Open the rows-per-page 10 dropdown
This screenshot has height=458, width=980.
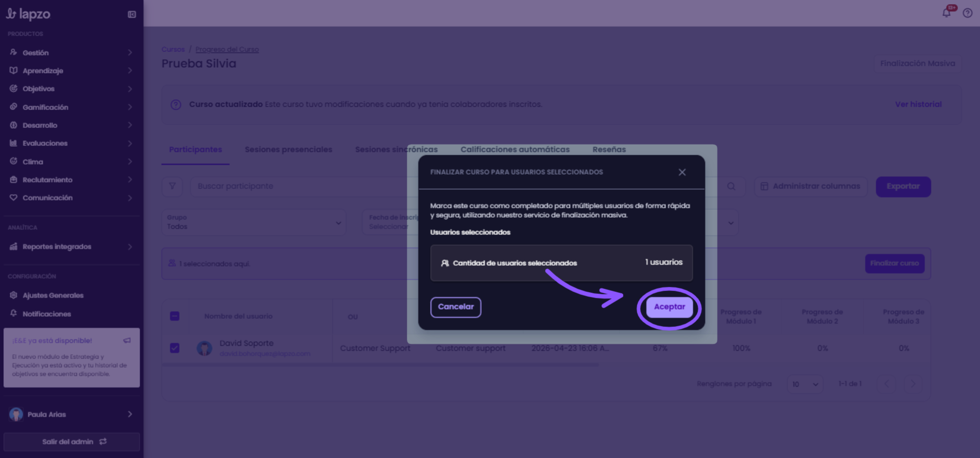click(x=805, y=384)
